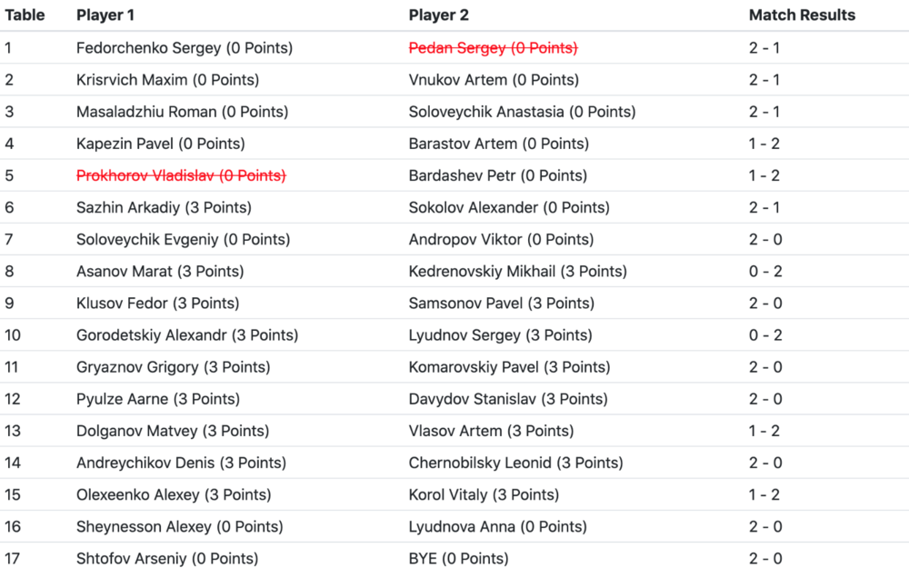
Task: Click Soloveychik Anastasia player cell
Action: pyautogui.click(x=522, y=112)
